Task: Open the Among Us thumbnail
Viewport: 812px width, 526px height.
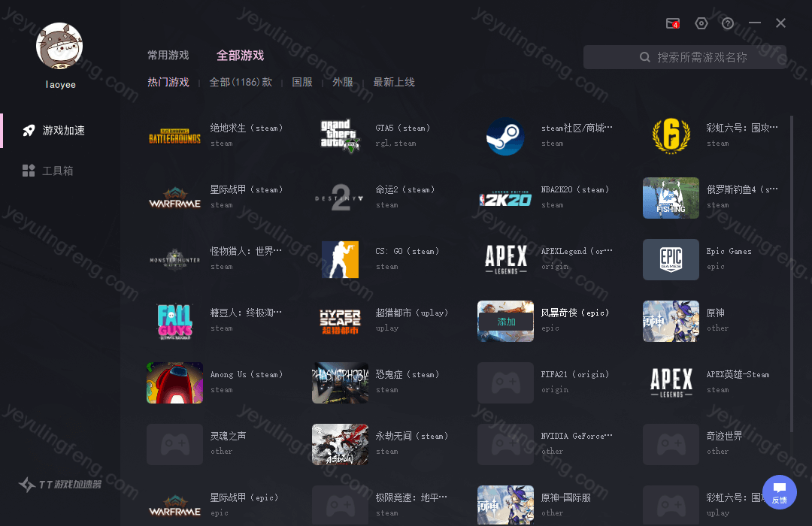Action: 174,382
